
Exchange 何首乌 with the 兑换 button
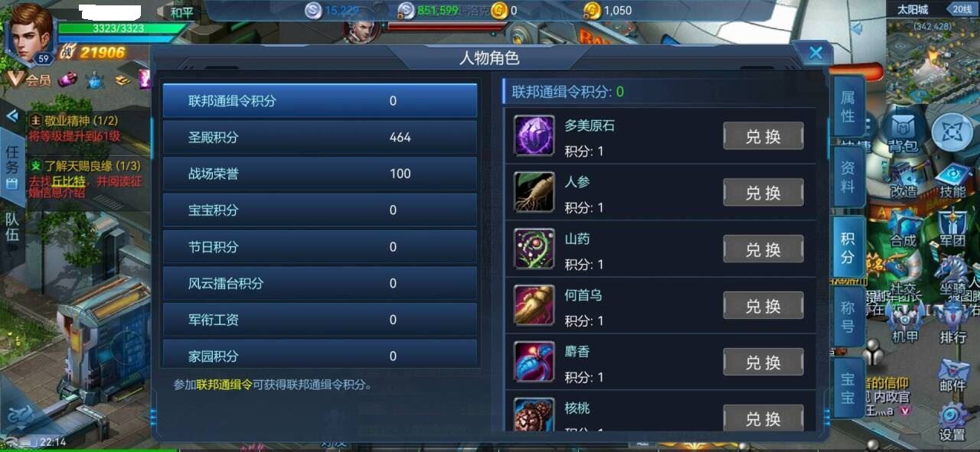click(763, 306)
